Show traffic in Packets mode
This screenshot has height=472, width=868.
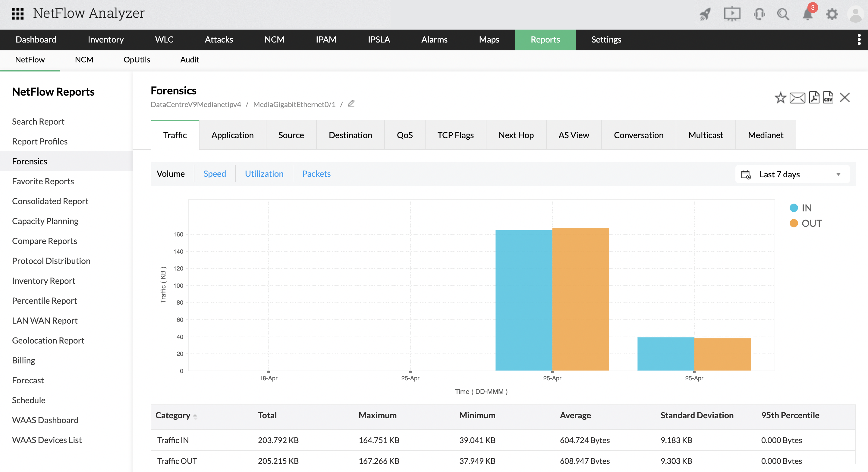(316, 174)
